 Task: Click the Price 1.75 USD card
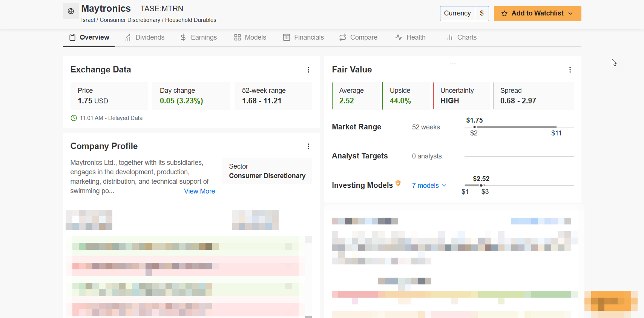(x=109, y=96)
